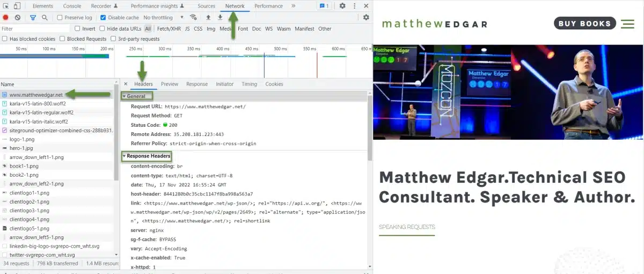Screen dimensions: 644x274
Task: Activate the inspect element picker icon
Action: (x=5, y=6)
